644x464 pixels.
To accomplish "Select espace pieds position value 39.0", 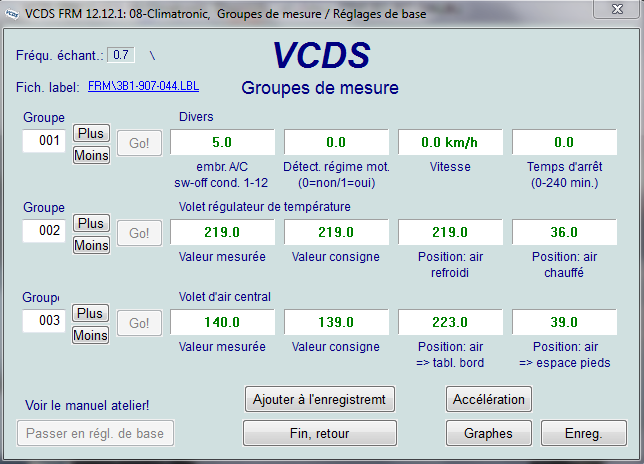I will click(x=564, y=322).
